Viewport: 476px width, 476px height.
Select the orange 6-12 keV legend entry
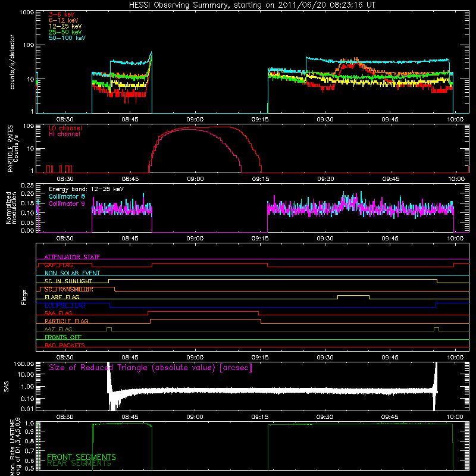click(64, 20)
